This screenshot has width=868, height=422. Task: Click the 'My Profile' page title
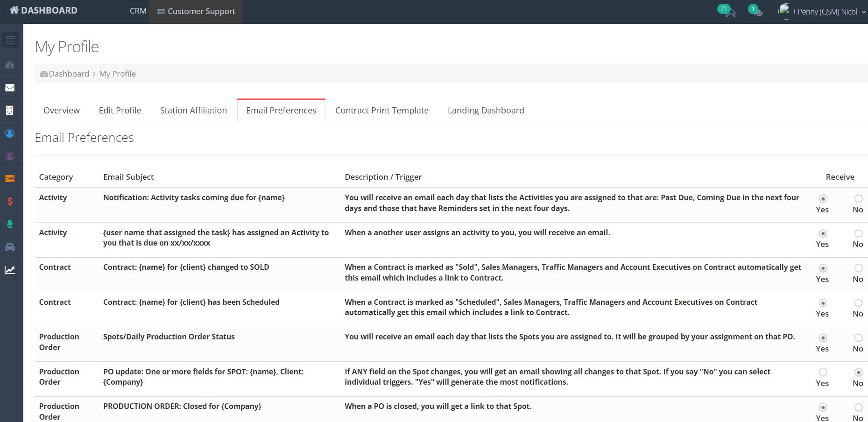(67, 47)
